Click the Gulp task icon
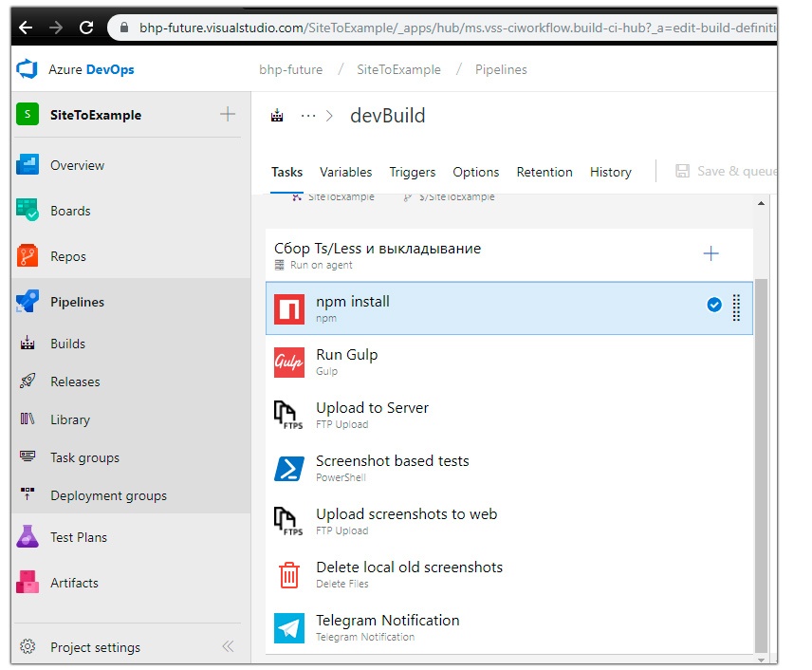Screen dimensions: 812x670 pos(289,362)
